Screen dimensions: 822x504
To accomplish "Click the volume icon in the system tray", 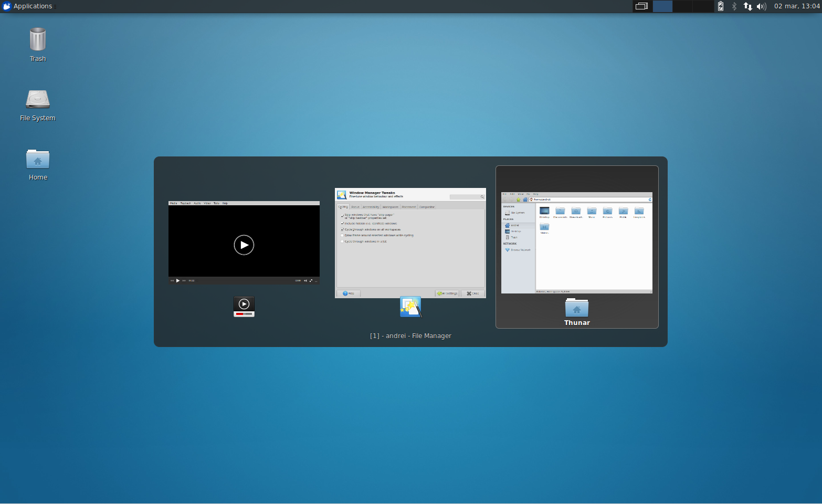I will pos(762,6).
